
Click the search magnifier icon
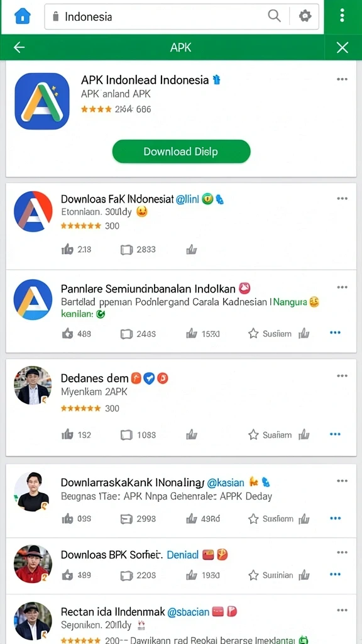pyautogui.click(x=274, y=16)
